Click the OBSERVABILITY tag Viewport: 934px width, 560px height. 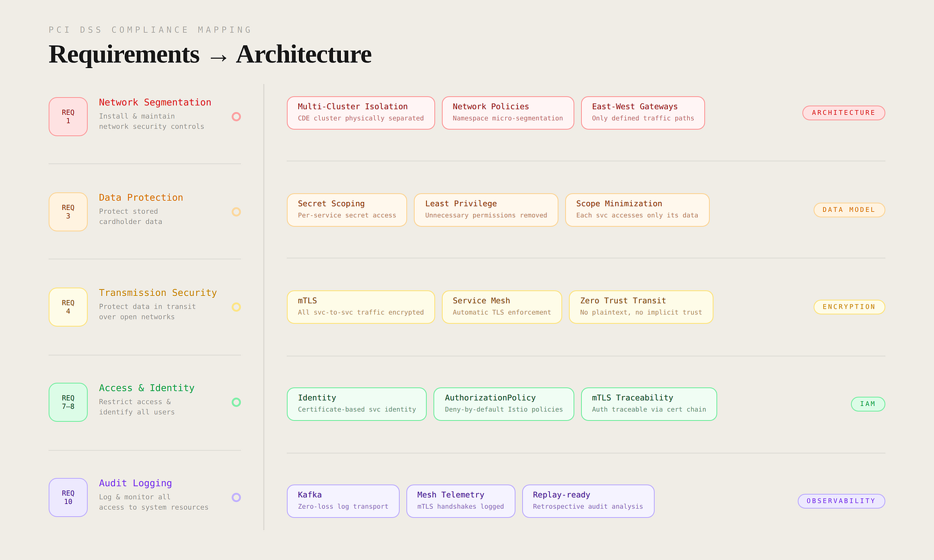[841, 501]
